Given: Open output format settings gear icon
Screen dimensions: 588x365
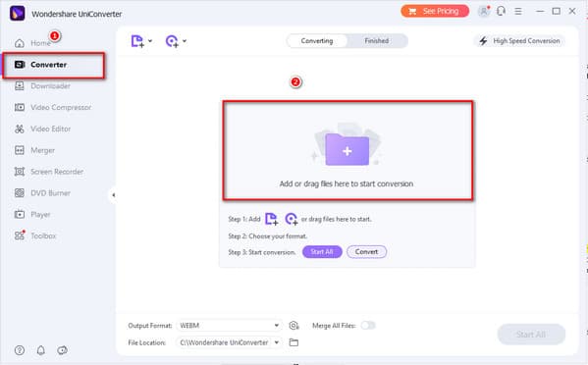Looking at the screenshot, I should [294, 326].
